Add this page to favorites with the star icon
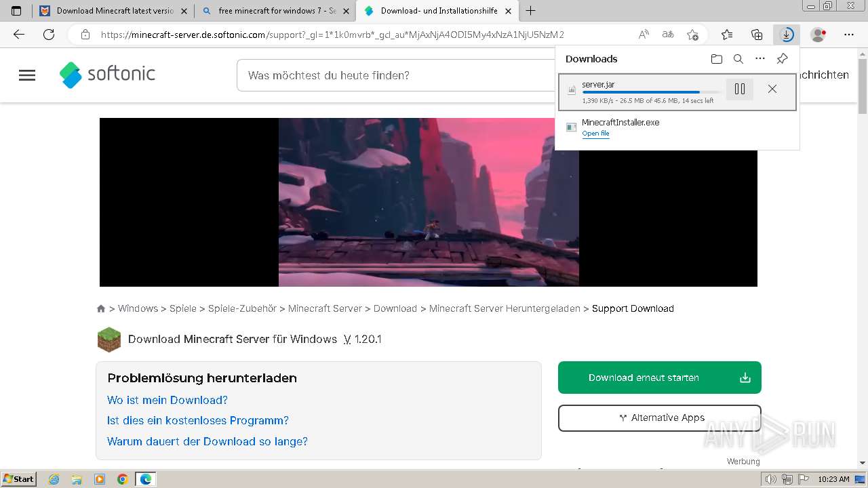The height and width of the screenshot is (488, 868). point(692,35)
